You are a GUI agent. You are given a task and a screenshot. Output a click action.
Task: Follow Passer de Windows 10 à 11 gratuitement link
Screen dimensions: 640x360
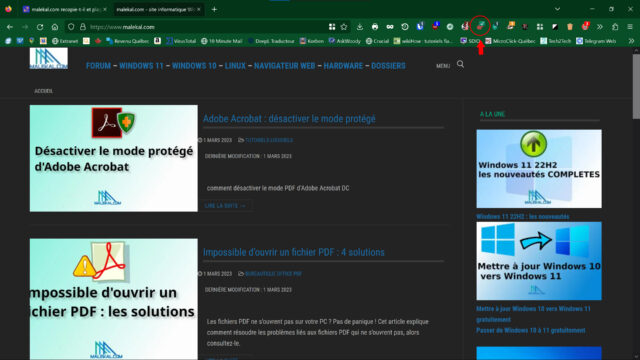(x=530, y=330)
